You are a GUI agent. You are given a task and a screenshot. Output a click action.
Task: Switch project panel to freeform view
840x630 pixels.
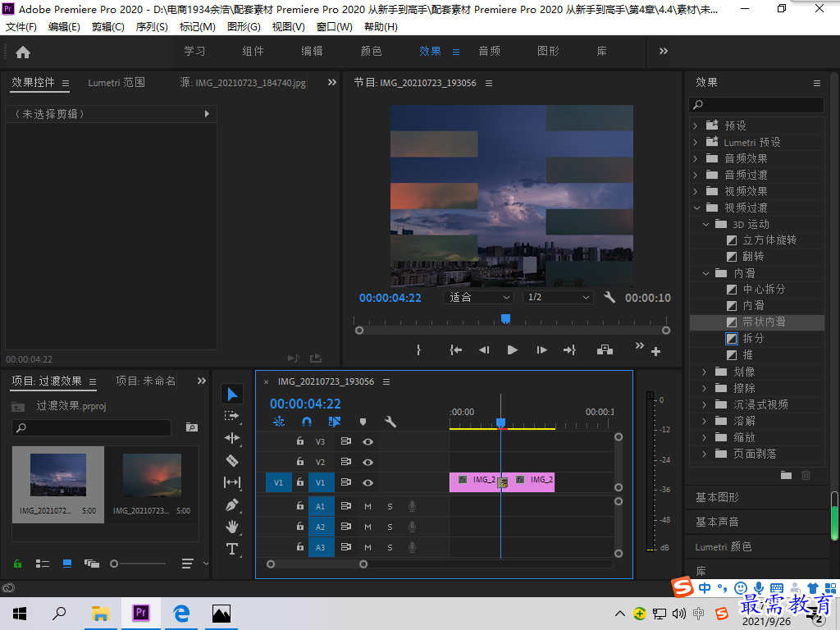coord(92,564)
